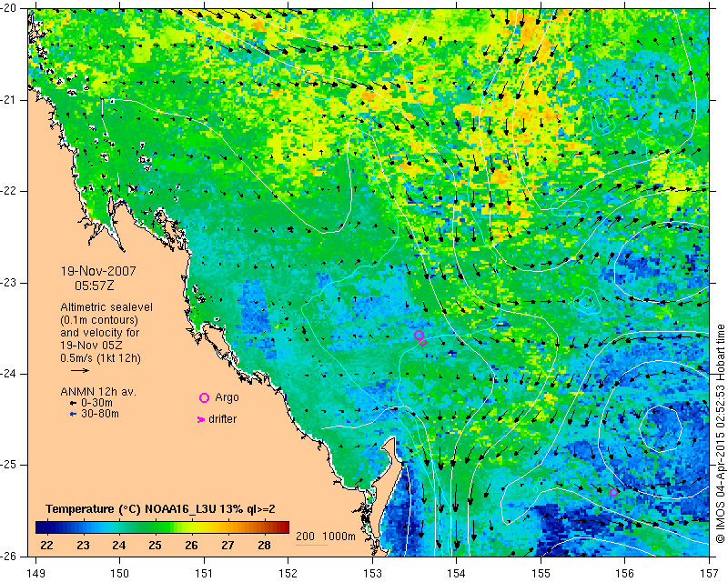The image size is (728, 582).
Task: Click the longitude axis label '151'
Action: [x=204, y=574]
